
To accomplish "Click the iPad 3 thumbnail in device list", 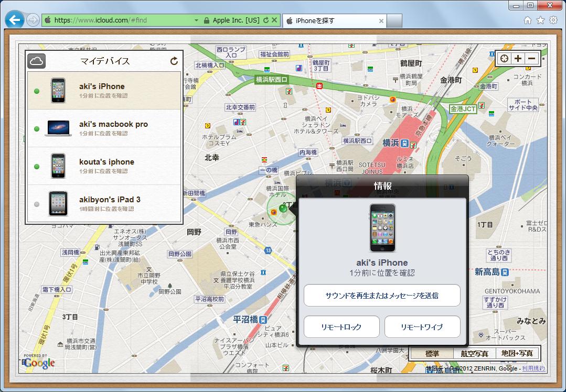I will tap(58, 204).
